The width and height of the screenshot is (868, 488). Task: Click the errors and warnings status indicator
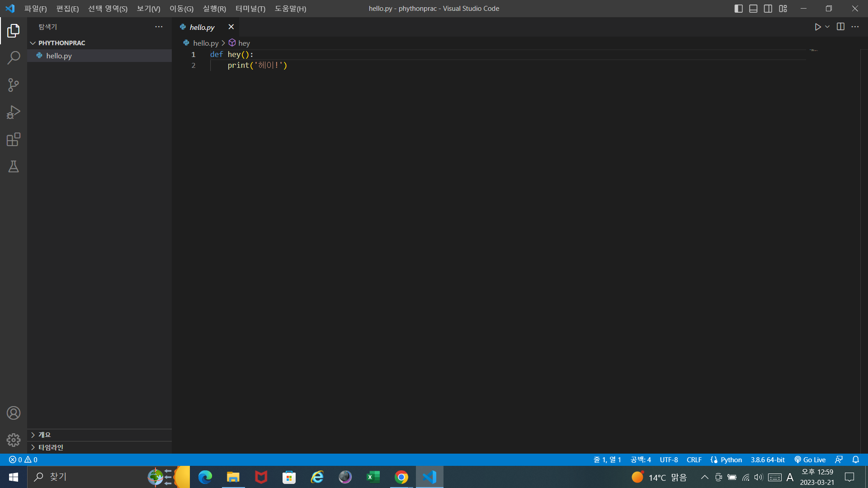click(x=23, y=460)
